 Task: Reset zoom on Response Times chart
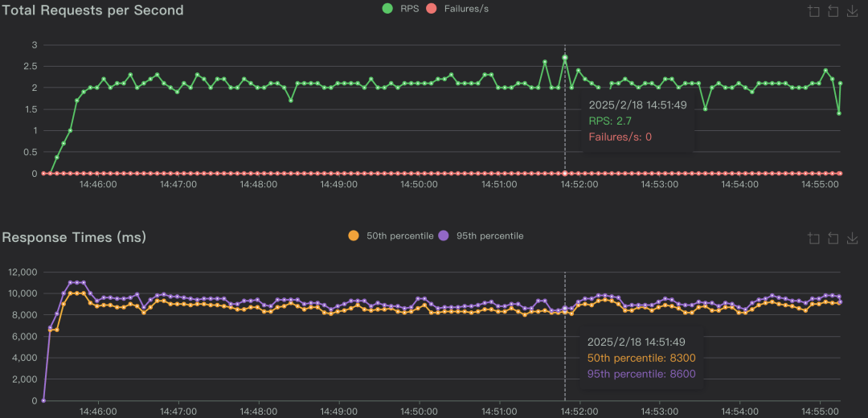click(x=833, y=238)
